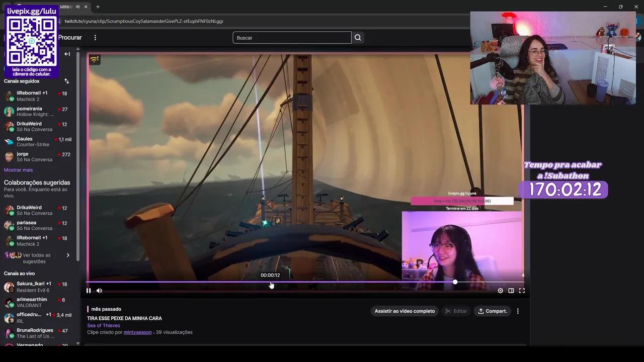Open a new browser tab
The width and height of the screenshot is (644, 362).
98,7
